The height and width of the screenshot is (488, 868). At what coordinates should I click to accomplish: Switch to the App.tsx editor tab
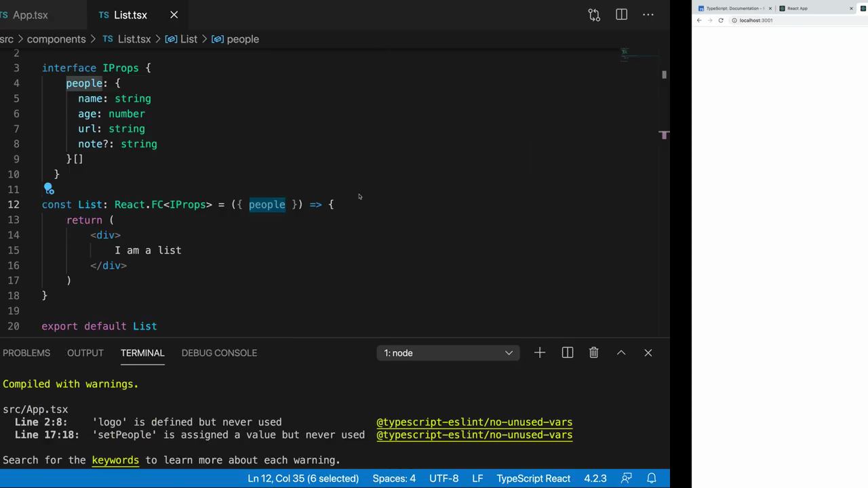pos(31,15)
